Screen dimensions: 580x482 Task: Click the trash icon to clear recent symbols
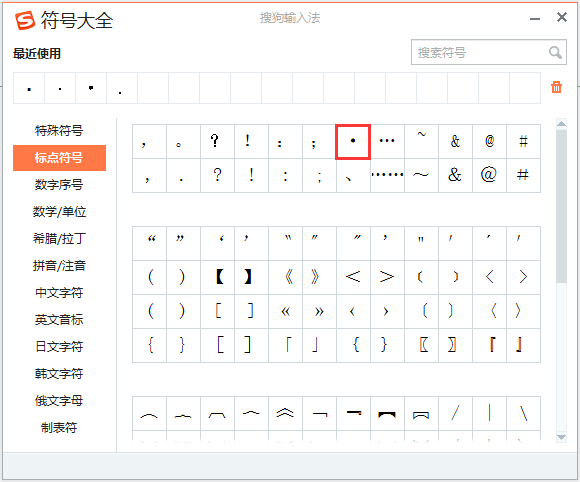pyautogui.click(x=556, y=87)
